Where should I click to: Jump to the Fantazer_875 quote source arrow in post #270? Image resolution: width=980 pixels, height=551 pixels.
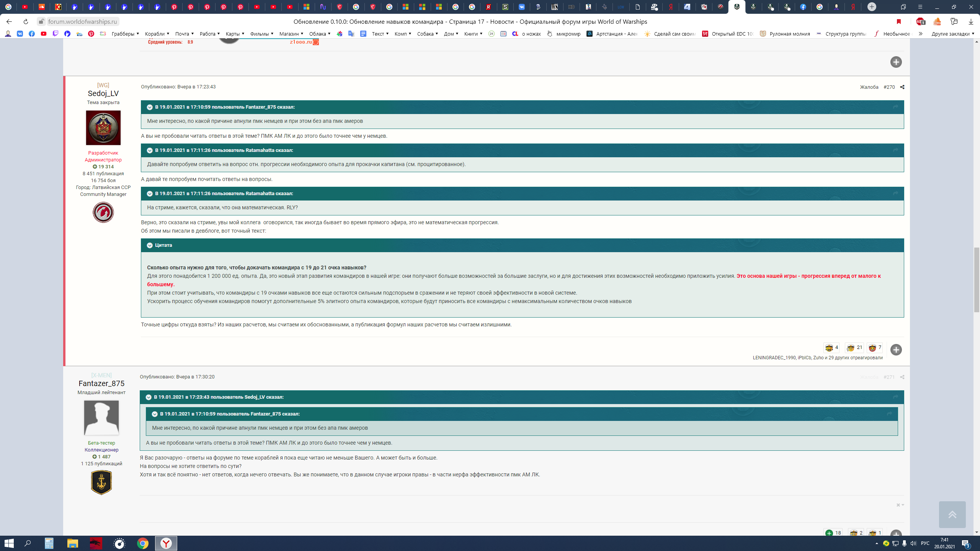[895, 107]
